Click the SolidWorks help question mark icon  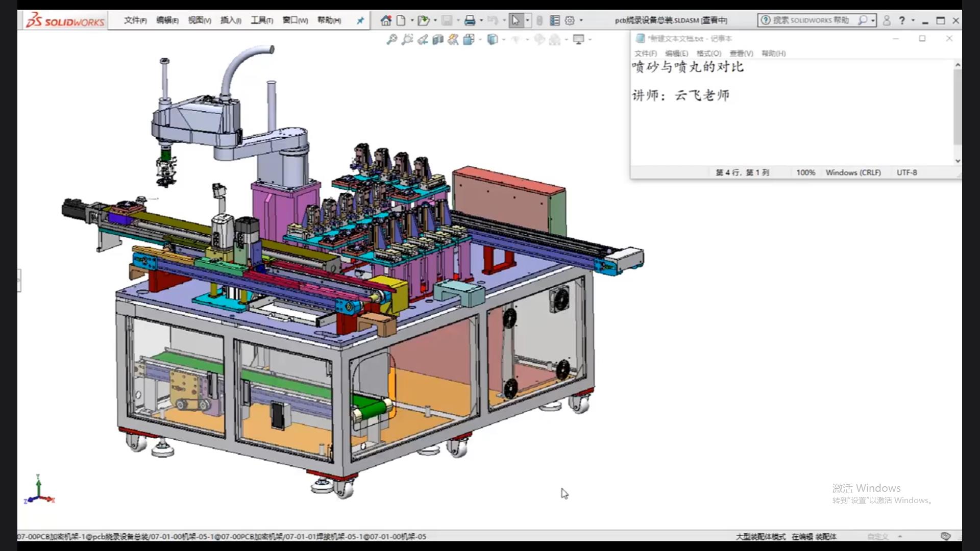902,20
